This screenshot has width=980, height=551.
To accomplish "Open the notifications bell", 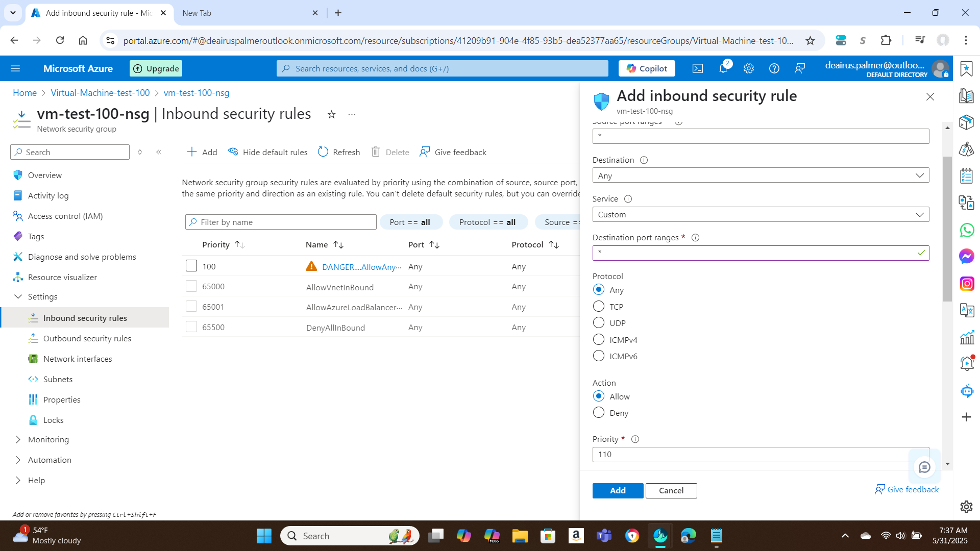I will [x=723, y=68].
